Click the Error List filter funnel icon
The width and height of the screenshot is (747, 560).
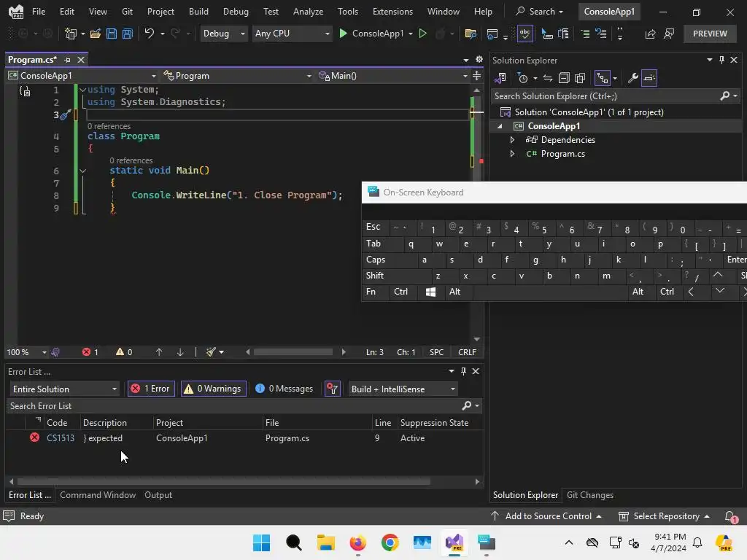[x=333, y=389]
